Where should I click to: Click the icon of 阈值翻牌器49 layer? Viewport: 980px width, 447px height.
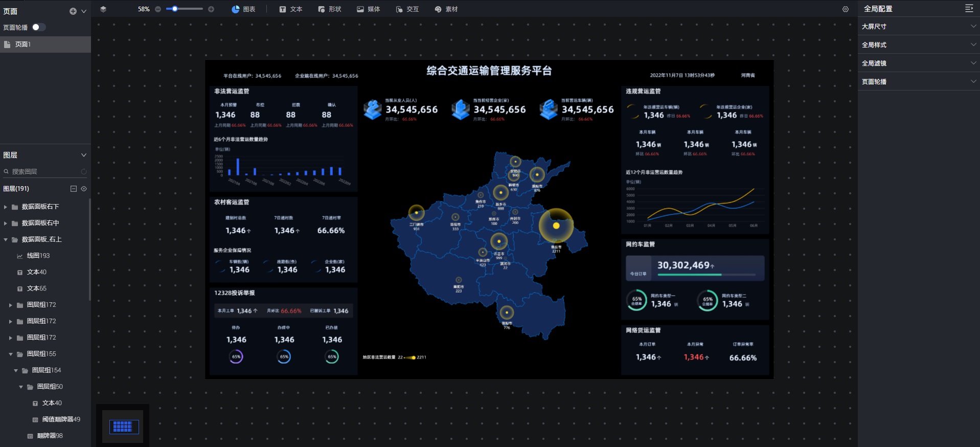tap(35, 419)
